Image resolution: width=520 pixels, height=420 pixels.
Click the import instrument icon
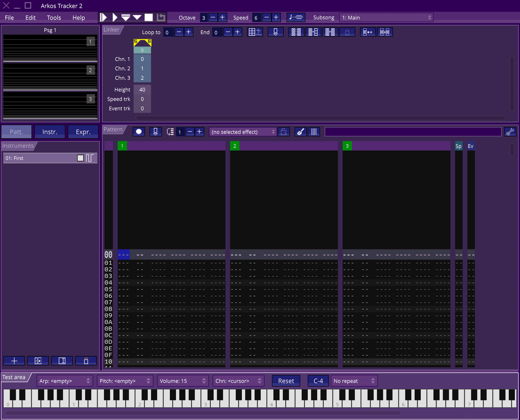pos(38,361)
